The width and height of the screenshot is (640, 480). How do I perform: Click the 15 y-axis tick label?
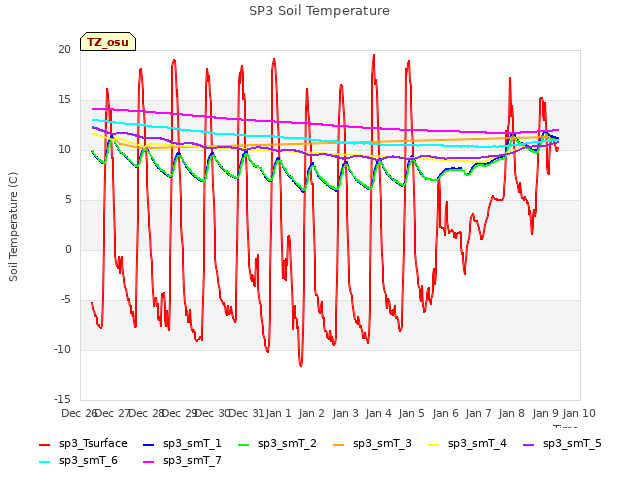tap(64, 100)
